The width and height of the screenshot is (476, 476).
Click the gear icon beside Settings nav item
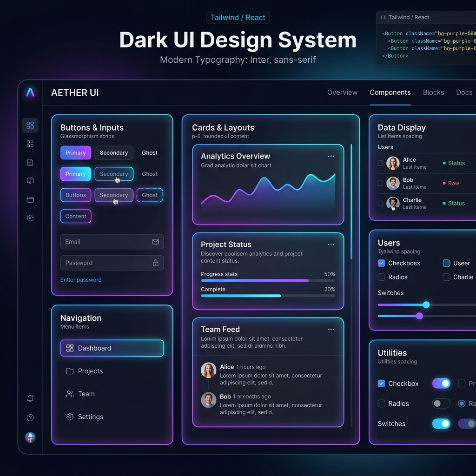click(70, 417)
